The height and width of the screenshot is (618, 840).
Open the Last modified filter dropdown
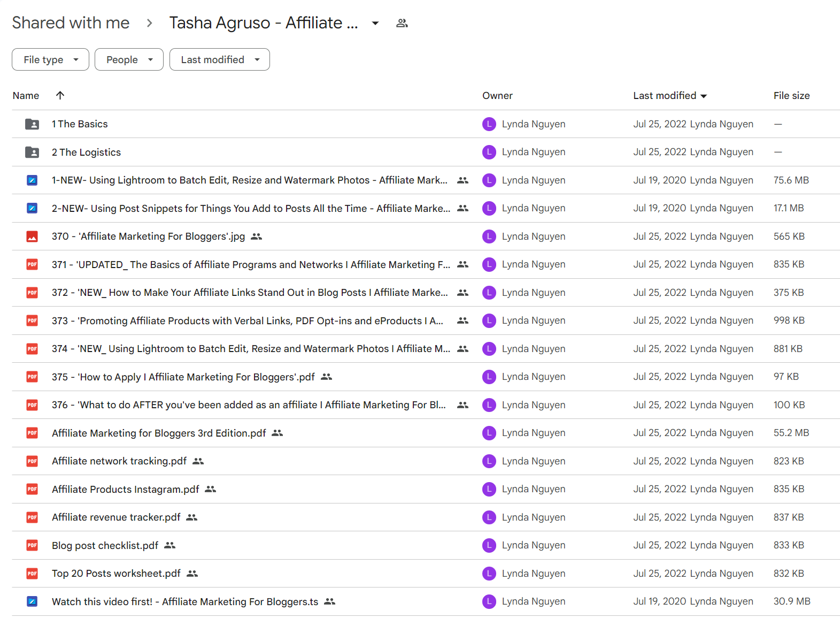pos(220,59)
